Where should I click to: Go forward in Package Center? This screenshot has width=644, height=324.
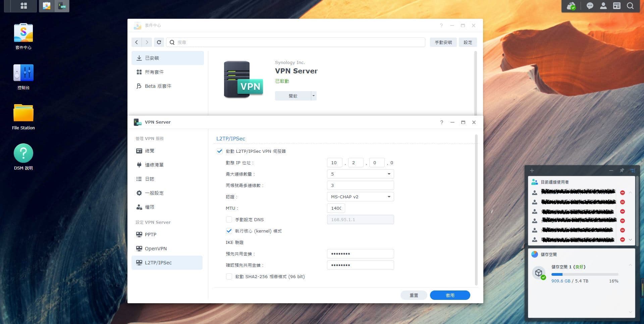click(x=147, y=42)
